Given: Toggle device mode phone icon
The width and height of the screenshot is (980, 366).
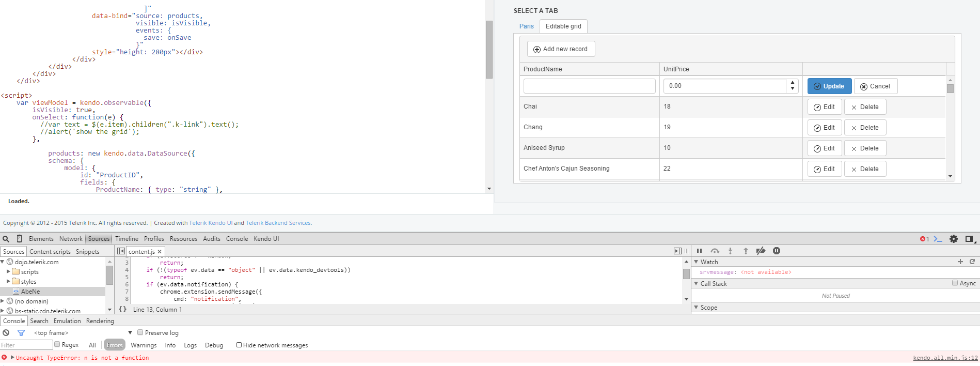Looking at the screenshot, I should [19, 239].
